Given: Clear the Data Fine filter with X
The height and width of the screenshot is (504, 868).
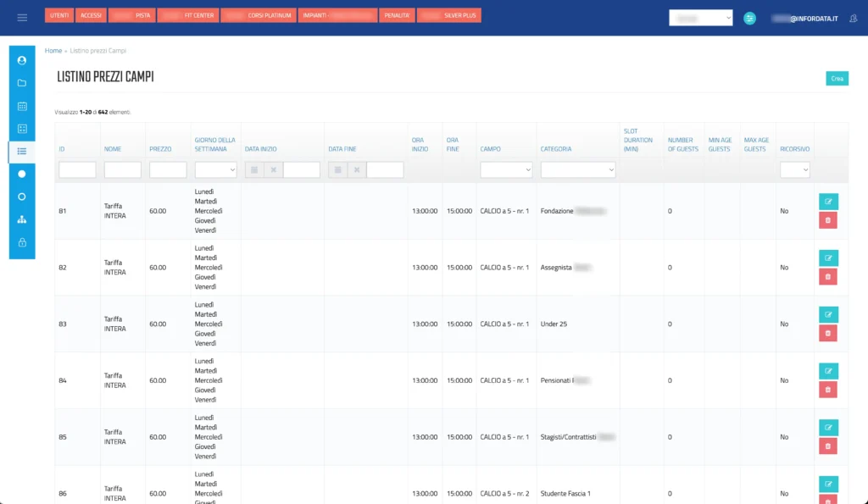Looking at the screenshot, I should [x=357, y=170].
